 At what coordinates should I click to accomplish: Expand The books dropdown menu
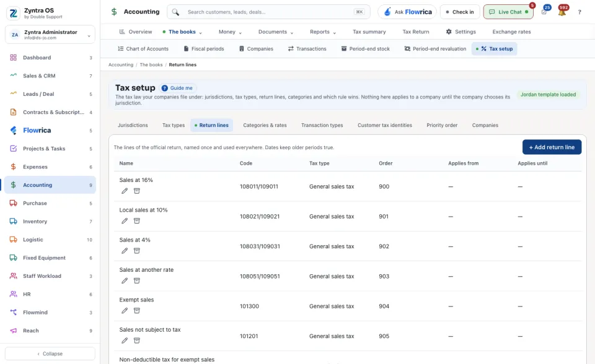point(182,32)
